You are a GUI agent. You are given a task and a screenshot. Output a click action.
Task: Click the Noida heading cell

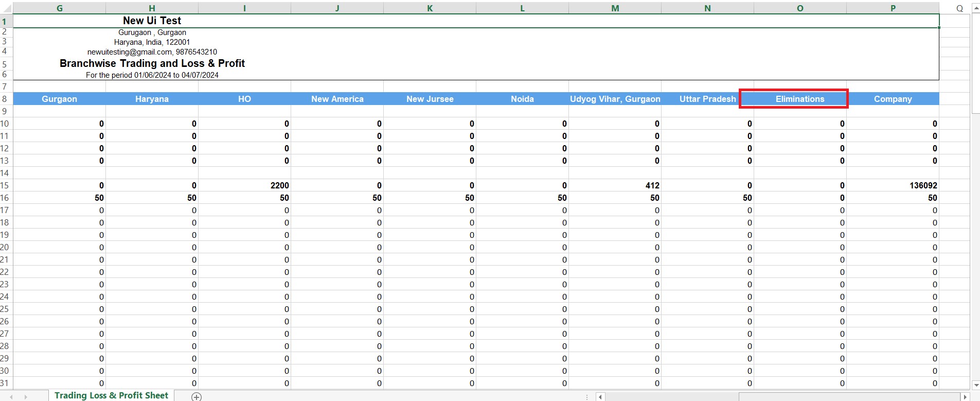coord(522,99)
